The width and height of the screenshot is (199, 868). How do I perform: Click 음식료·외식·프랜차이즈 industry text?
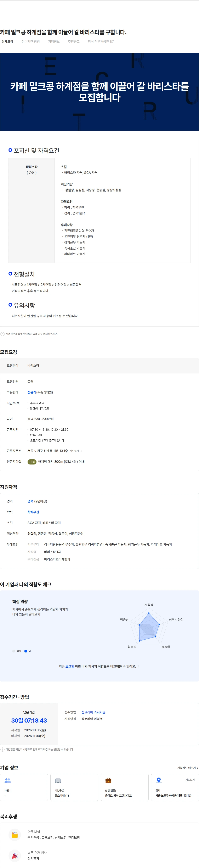(x=118, y=796)
